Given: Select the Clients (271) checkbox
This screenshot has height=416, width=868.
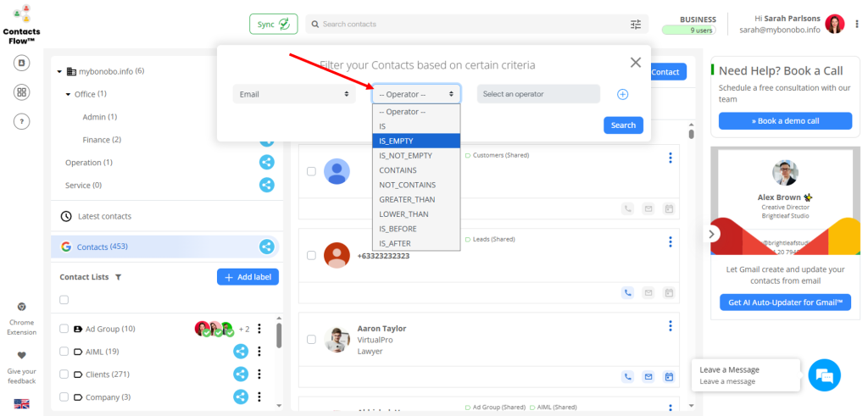Looking at the screenshot, I should (x=64, y=374).
